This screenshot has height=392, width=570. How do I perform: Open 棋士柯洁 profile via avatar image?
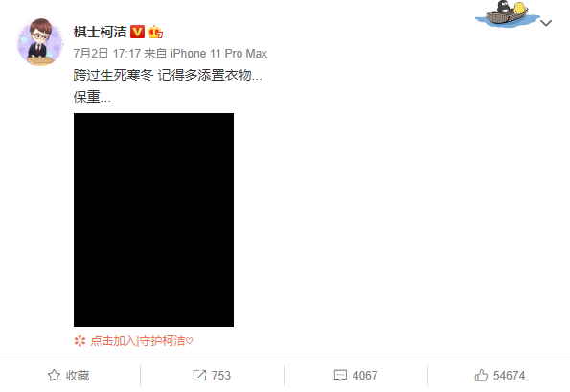point(40,42)
